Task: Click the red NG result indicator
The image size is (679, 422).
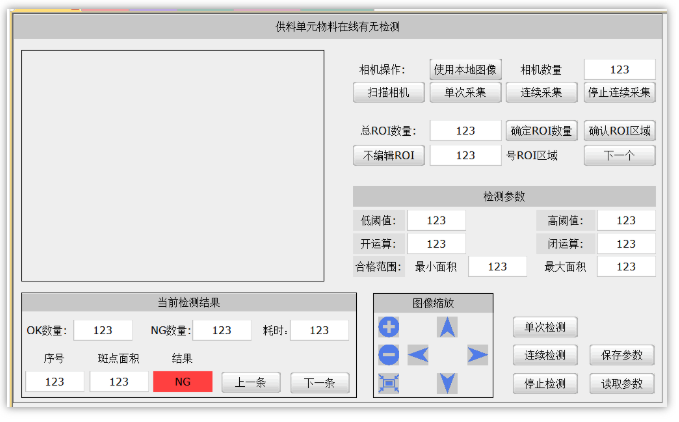Action: click(x=183, y=382)
